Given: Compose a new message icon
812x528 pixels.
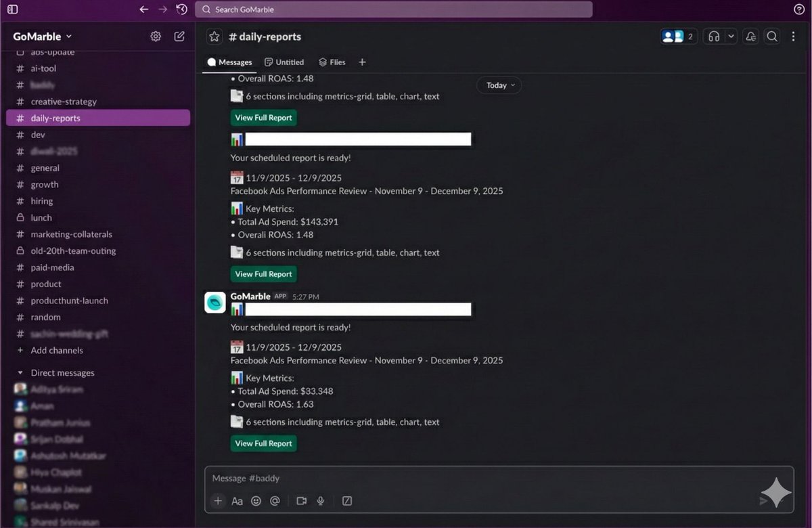Looking at the screenshot, I should tap(179, 37).
